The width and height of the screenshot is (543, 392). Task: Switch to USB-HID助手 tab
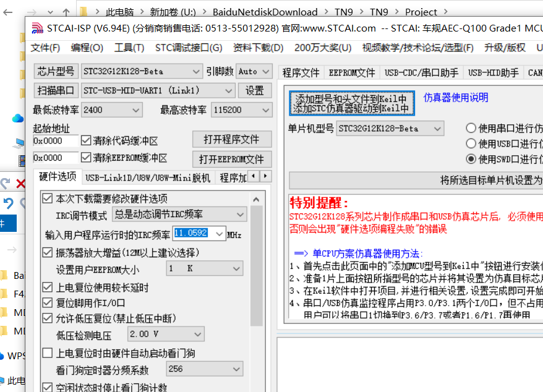coord(494,72)
